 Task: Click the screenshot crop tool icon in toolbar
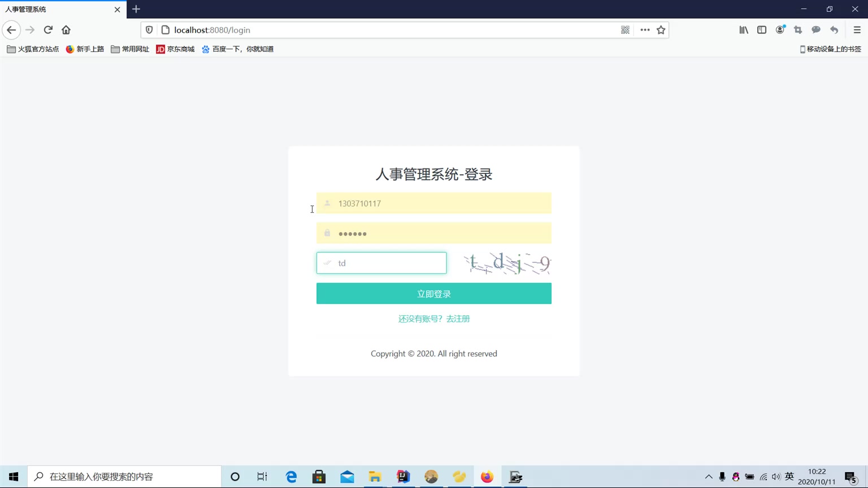point(798,29)
